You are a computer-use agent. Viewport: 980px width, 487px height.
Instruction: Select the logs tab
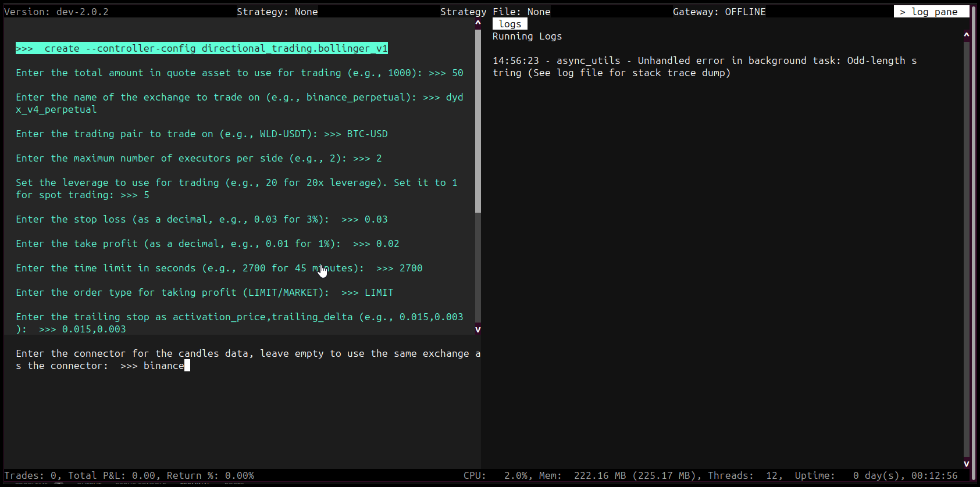coord(509,24)
